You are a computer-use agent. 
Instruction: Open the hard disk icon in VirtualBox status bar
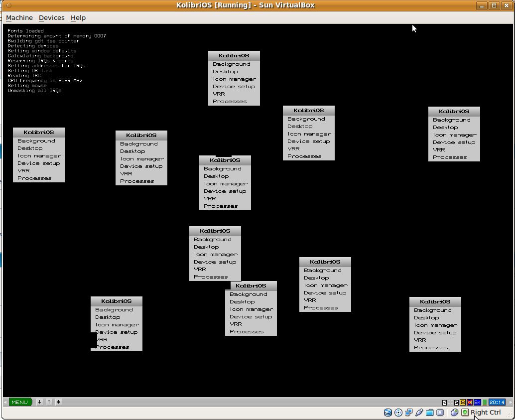pyautogui.click(x=388, y=413)
